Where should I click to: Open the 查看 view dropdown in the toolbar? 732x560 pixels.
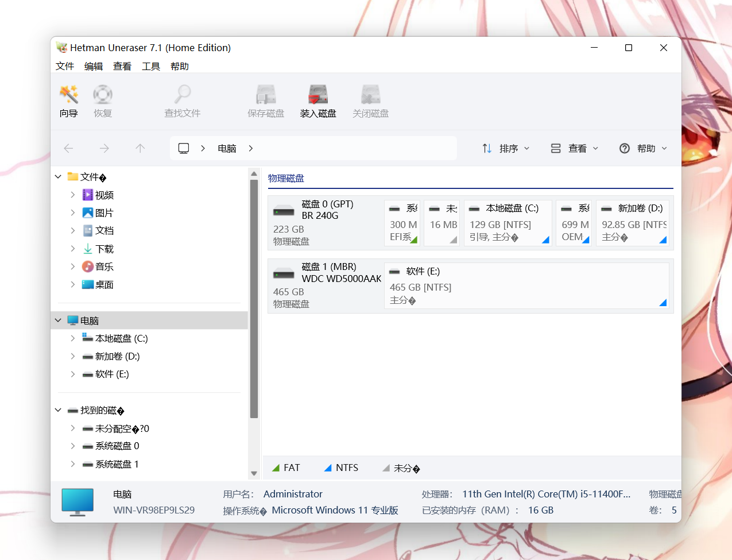pos(575,148)
